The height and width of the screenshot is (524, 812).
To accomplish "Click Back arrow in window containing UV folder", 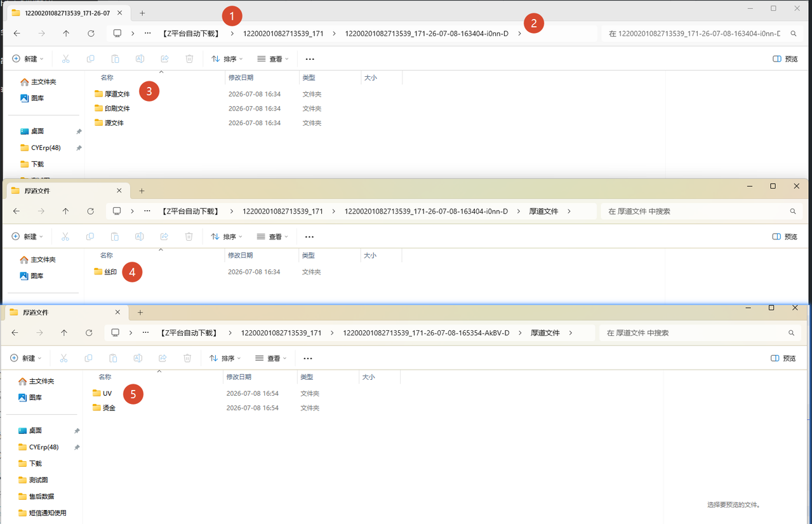I will pos(15,332).
